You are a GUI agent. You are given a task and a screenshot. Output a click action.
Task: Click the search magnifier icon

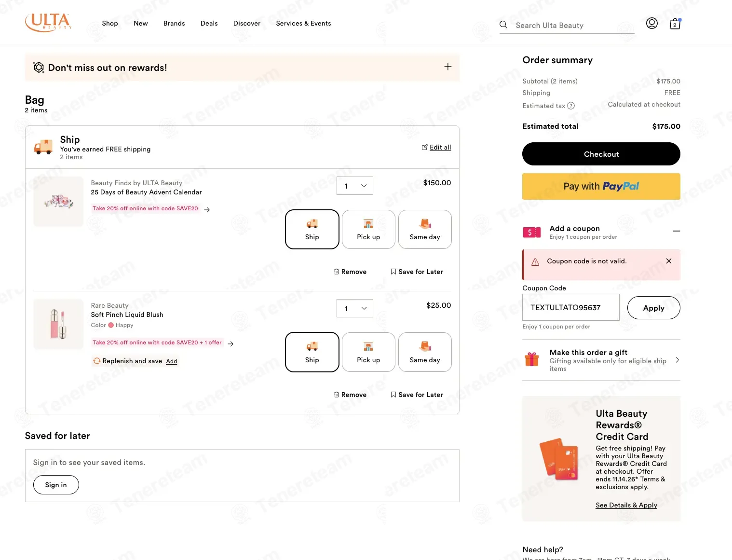(x=503, y=25)
